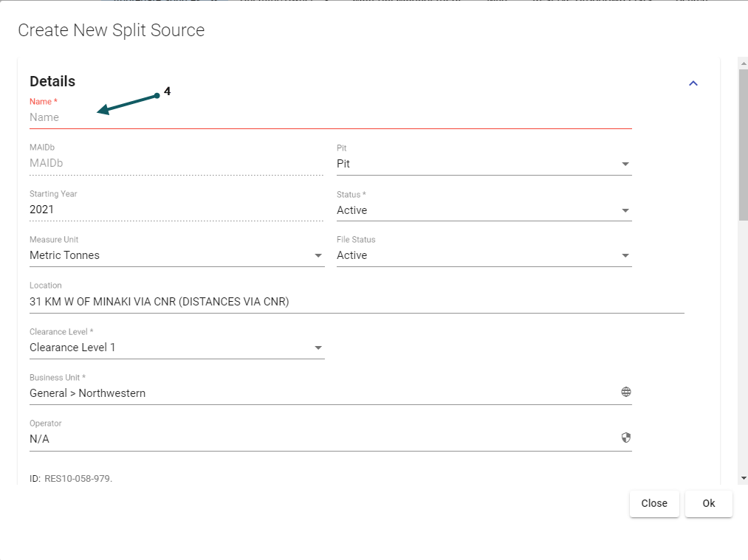Click the Location text field
Image resolution: width=748 pixels, height=560 pixels.
pyautogui.click(x=356, y=302)
